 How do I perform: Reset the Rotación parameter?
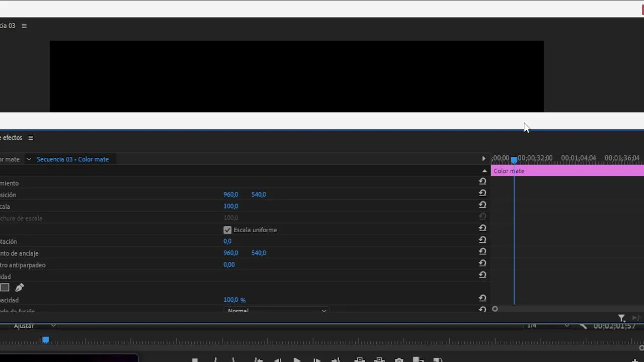482,240
